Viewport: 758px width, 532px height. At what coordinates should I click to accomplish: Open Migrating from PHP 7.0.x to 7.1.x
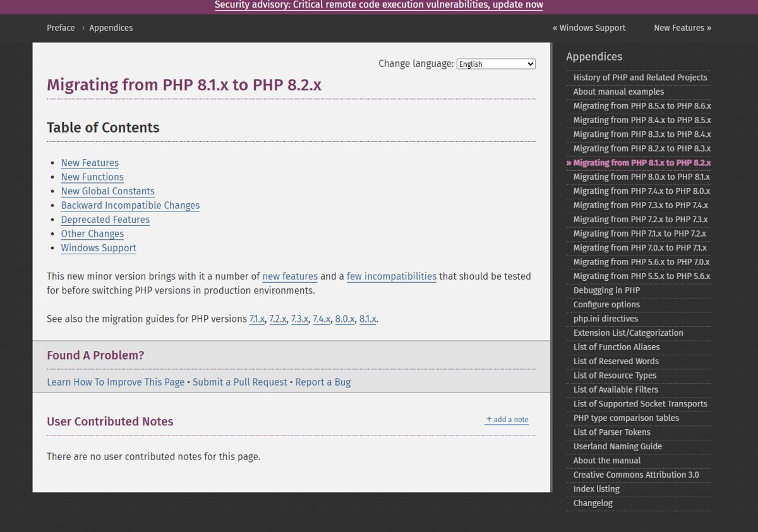[x=640, y=248]
